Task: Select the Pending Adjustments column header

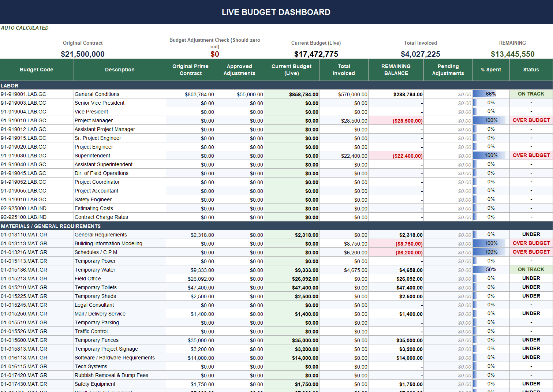Action: pyautogui.click(x=448, y=70)
